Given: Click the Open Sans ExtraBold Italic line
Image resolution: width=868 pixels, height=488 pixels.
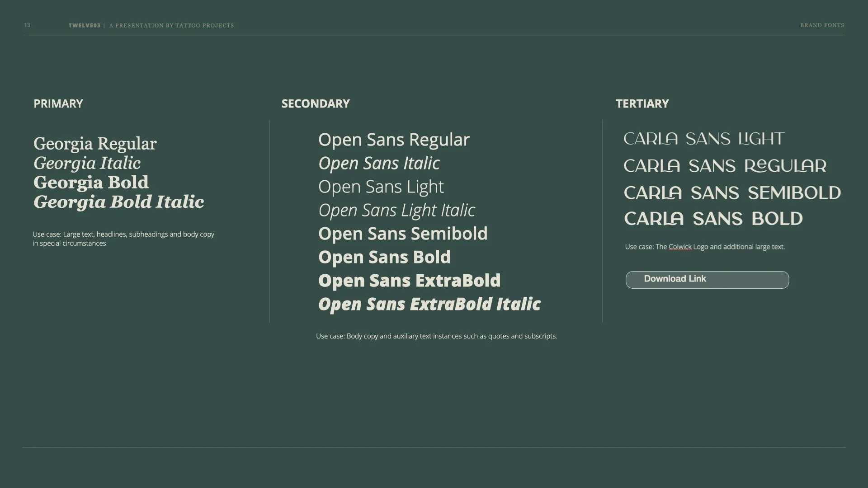Looking at the screenshot, I should (429, 304).
